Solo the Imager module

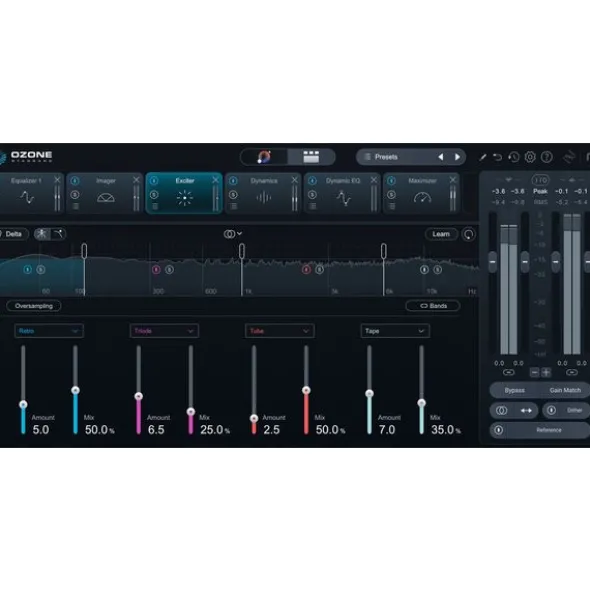[75, 195]
